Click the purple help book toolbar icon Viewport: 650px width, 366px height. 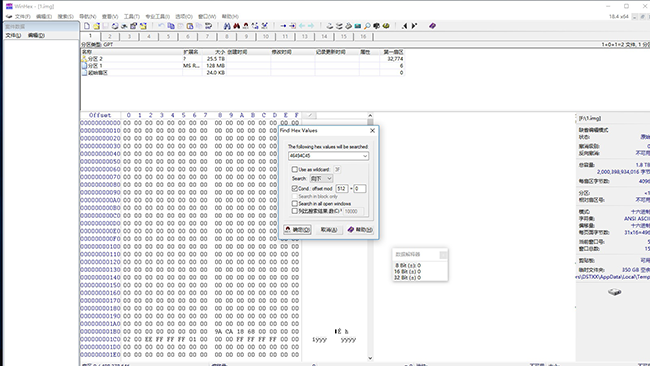(x=432, y=26)
